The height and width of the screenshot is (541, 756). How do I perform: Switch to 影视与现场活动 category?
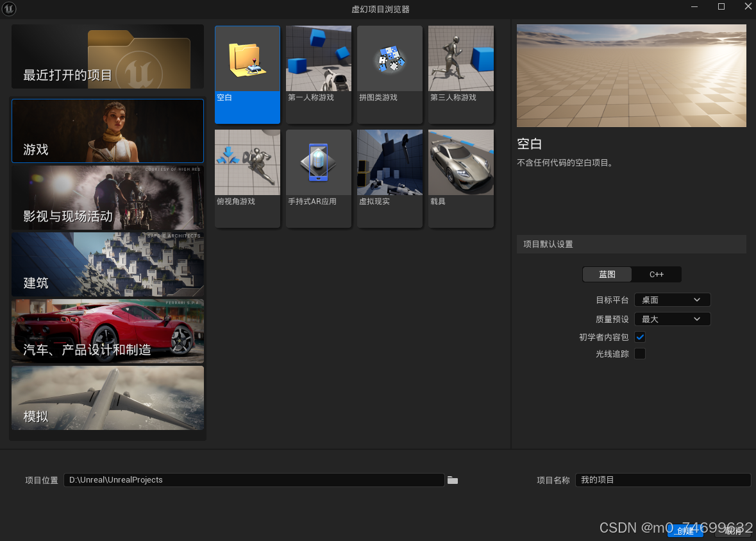click(x=108, y=198)
